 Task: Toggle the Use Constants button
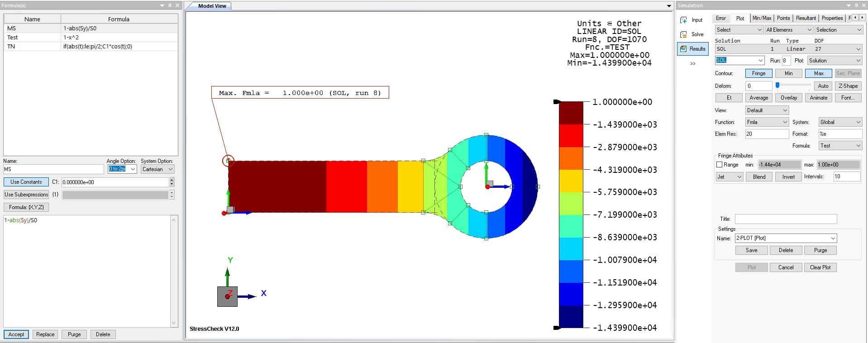(26, 182)
